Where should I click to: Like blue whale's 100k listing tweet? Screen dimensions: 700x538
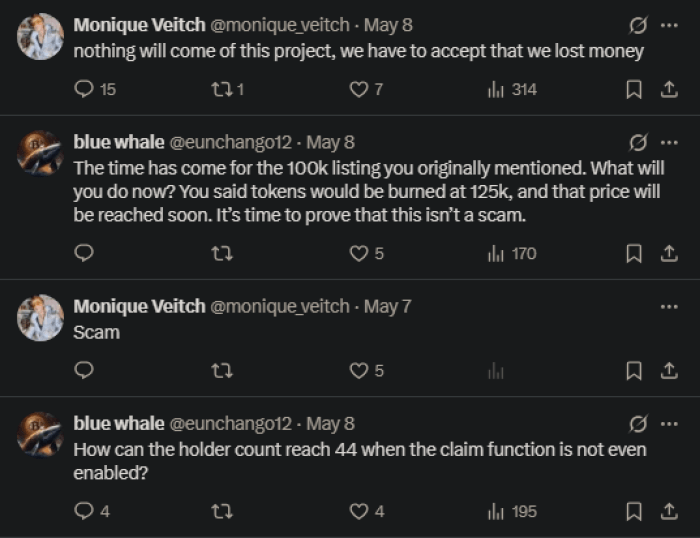coord(357,254)
